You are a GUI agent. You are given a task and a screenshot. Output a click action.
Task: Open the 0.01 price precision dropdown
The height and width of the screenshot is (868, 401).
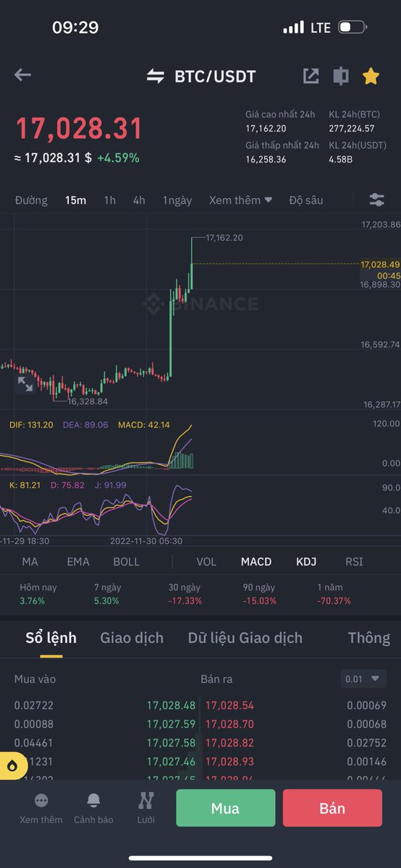[x=363, y=679]
